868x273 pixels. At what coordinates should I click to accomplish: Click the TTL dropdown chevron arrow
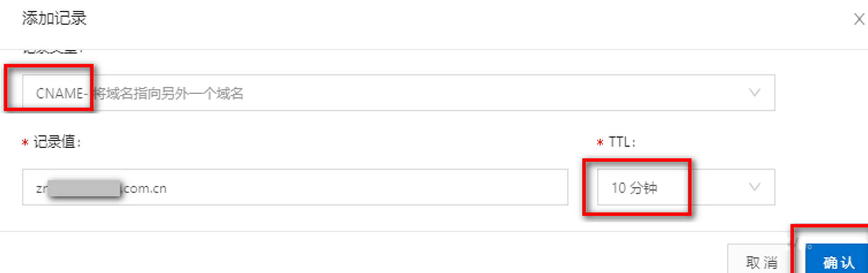pos(754,187)
